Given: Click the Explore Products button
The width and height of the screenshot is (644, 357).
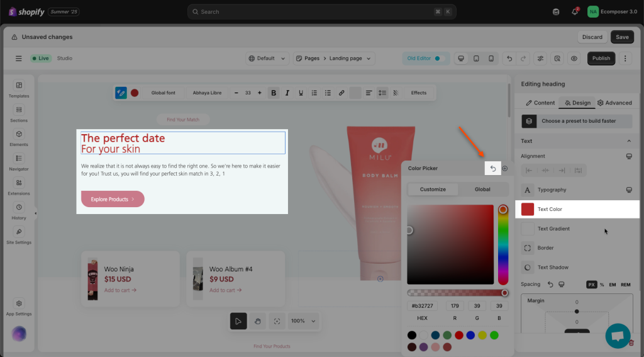Looking at the screenshot, I should [x=113, y=199].
